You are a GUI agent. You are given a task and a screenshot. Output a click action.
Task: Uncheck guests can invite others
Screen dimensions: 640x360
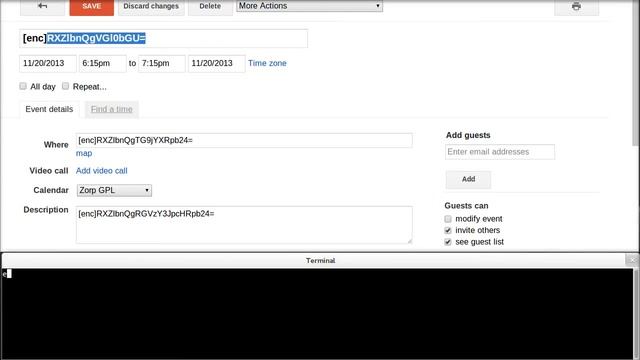click(448, 230)
